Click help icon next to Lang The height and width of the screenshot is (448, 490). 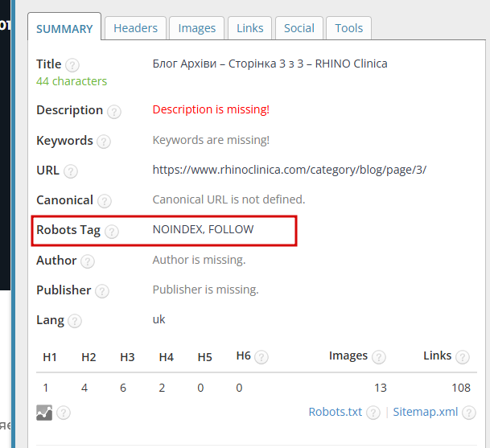click(x=75, y=321)
